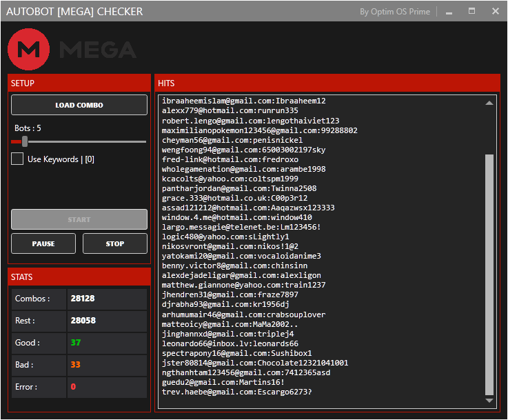Click the STOP button
This screenshot has width=508, height=420.
(x=115, y=243)
